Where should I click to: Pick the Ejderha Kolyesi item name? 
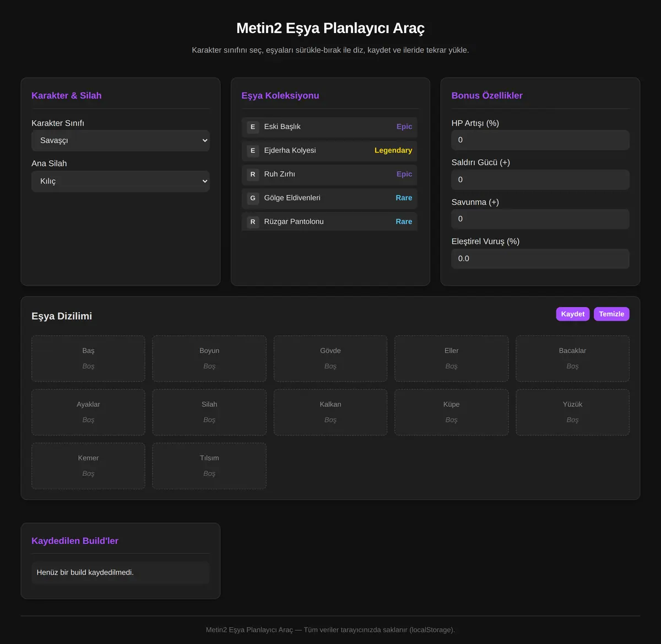pos(290,150)
